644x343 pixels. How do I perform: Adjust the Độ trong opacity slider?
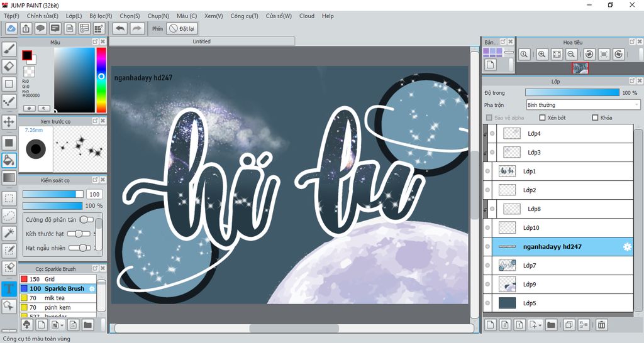[x=572, y=93]
